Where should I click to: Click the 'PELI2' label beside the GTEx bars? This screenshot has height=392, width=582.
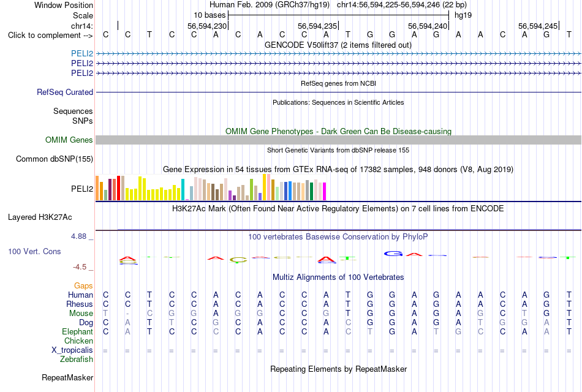coord(82,189)
